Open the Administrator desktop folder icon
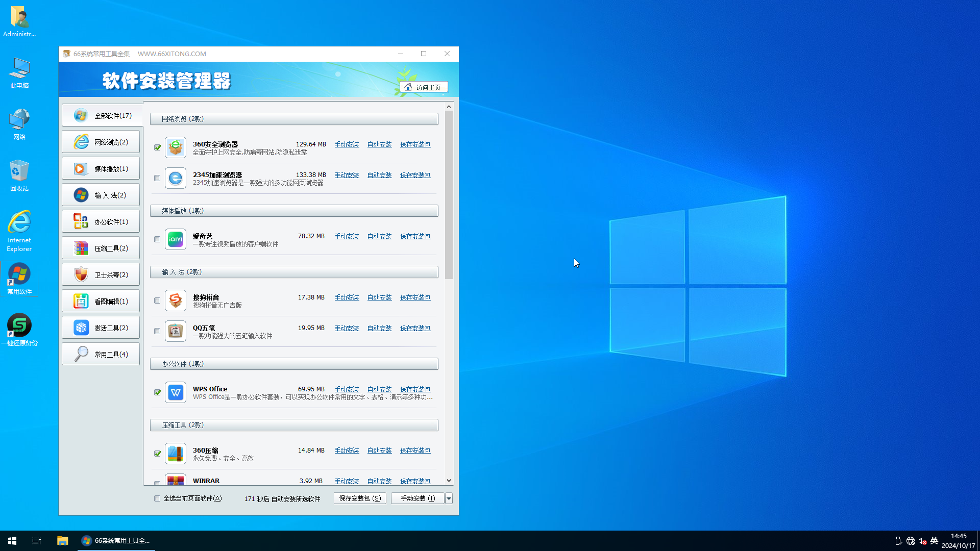980x551 pixels. tap(19, 21)
